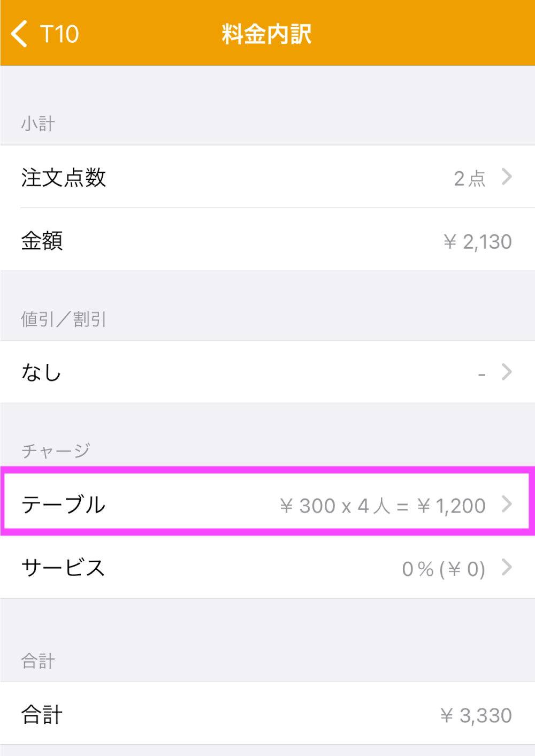Viewport: 535px width, 756px height.
Task: Select the ¥ 3,330 total amount
Action: point(476,715)
